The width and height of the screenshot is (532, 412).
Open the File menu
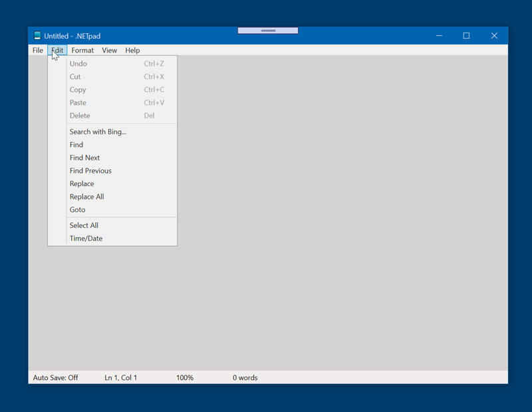click(38, 51)
